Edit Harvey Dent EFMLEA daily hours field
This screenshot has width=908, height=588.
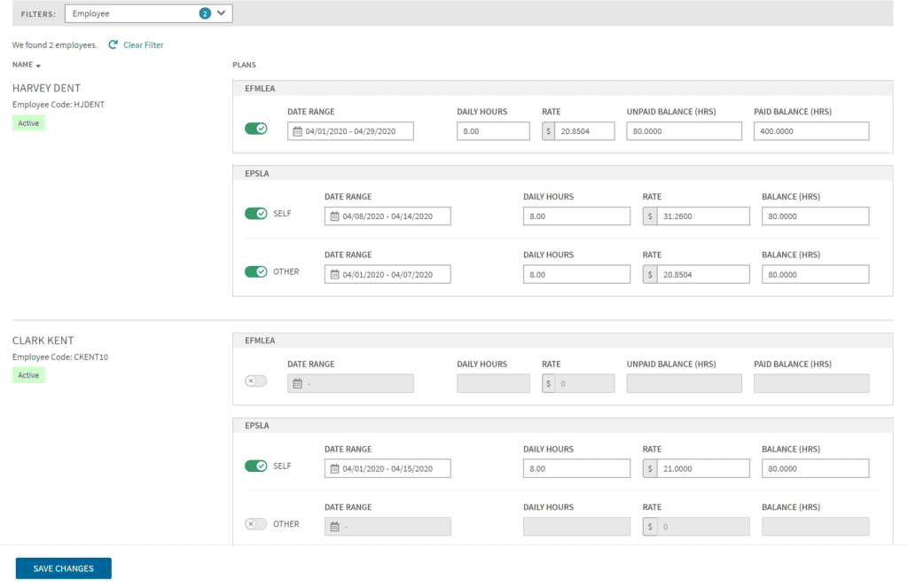(x=493, y=131)
